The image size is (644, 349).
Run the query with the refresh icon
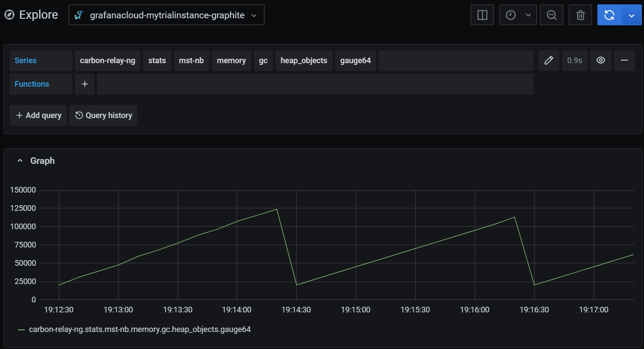click(609, 14)
